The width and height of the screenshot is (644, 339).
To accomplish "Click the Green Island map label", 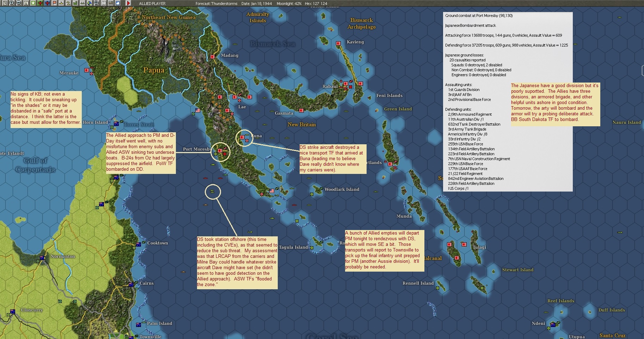I will tap(398, 109).
